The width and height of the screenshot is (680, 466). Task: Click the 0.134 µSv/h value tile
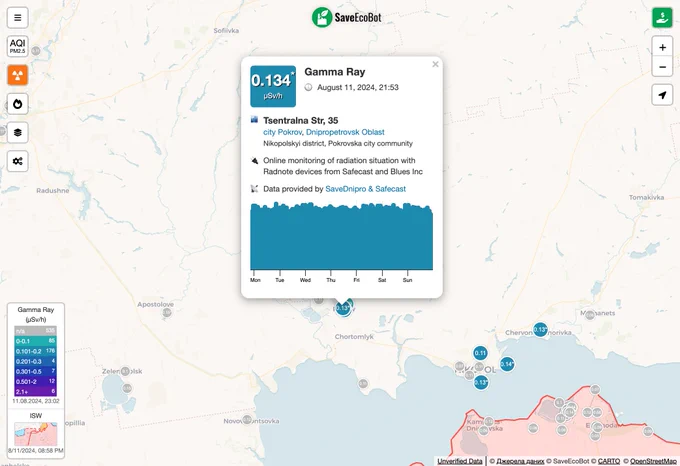coord(273,86)
